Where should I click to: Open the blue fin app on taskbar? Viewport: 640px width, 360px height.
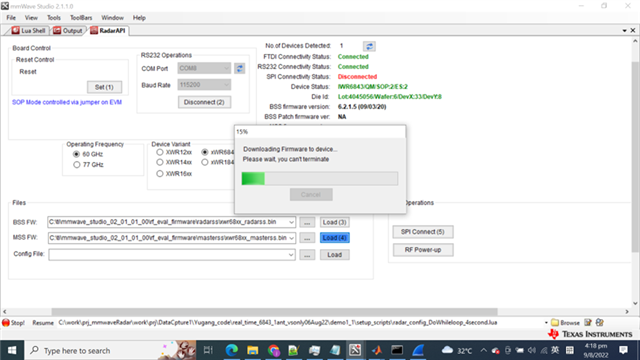418,350
